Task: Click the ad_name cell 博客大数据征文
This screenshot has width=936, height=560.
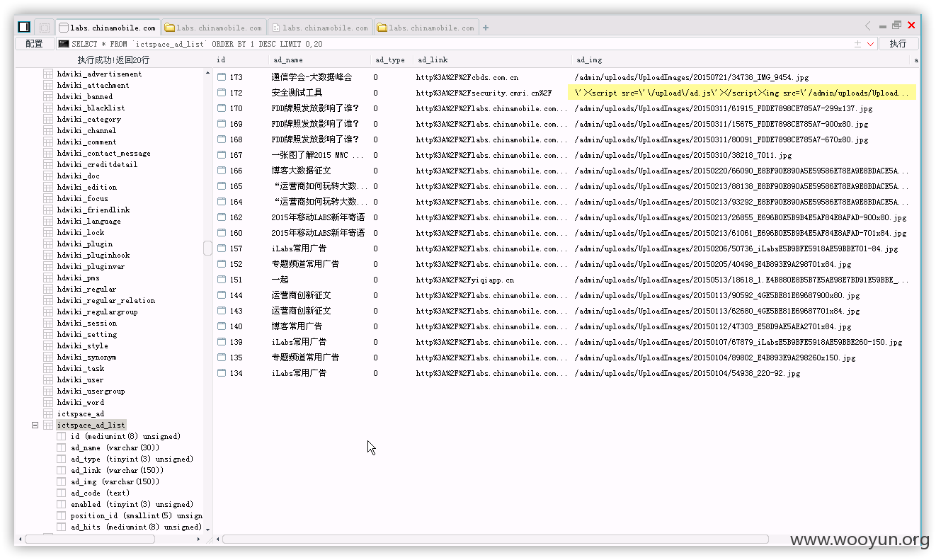Action: [301, 171]
